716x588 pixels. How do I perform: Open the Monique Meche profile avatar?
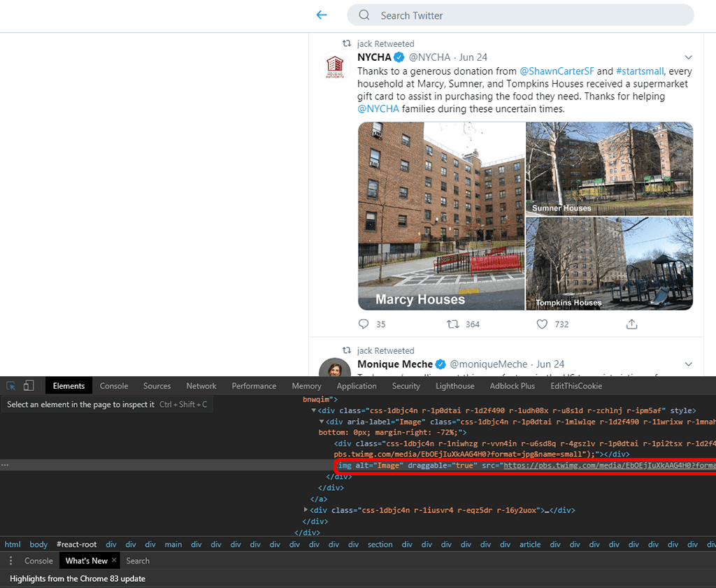click(335, 368)
